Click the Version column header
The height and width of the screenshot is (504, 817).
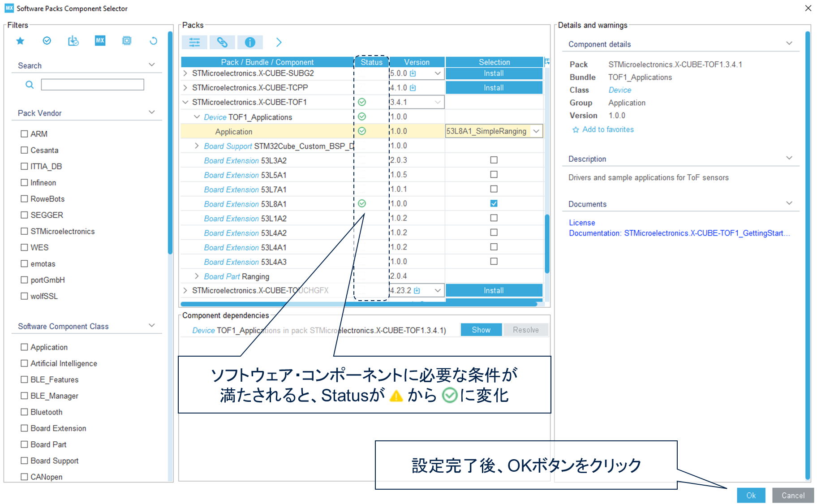(417, 62)
